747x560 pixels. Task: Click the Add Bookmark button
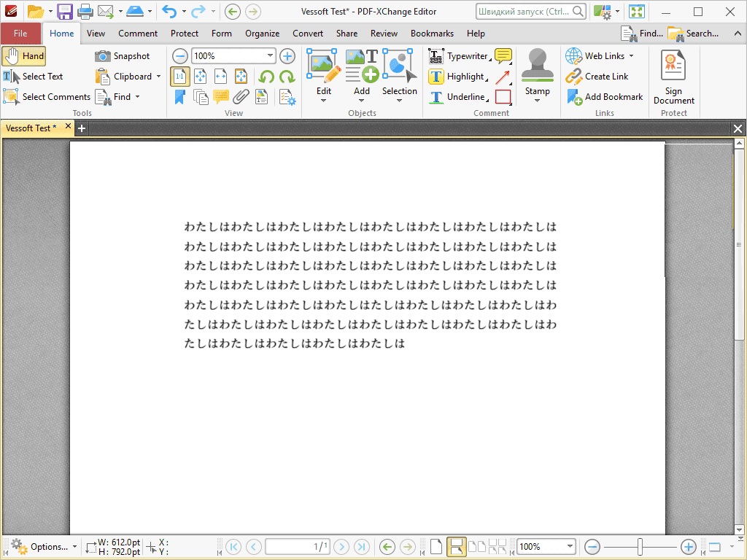(x=605, y=97)
